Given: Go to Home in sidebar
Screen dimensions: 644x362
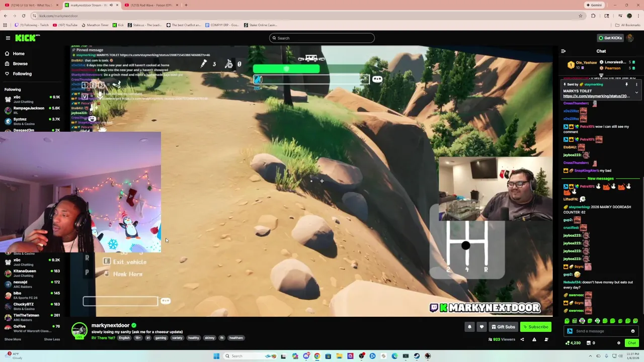Looking at the screenshot, I should [x=19, y=54].
